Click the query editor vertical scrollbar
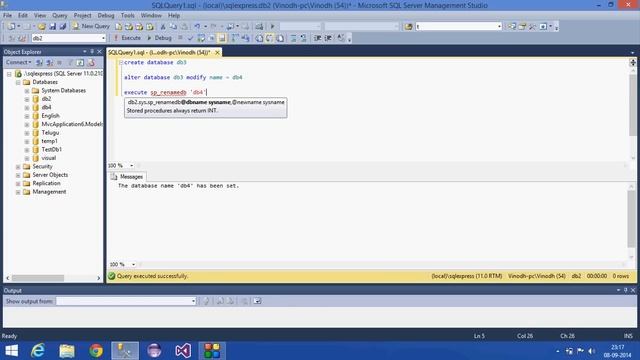640x360 pixels. point(633,105)
